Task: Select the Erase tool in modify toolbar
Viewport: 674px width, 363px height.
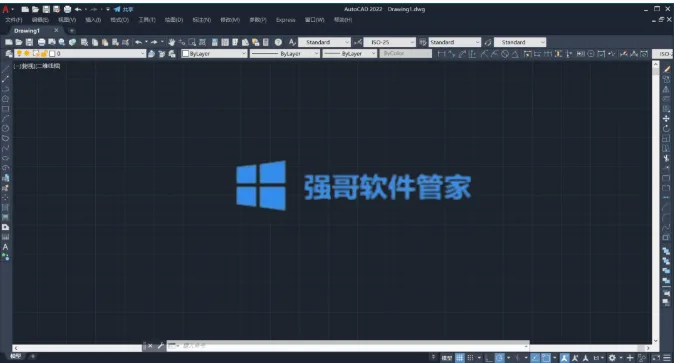Action: 666,69
